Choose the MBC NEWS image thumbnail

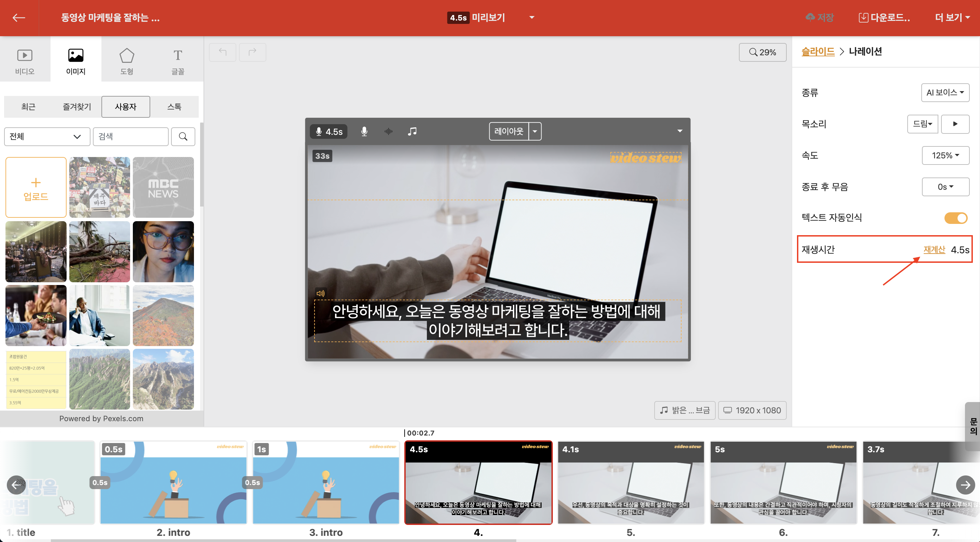click(163, 187)
